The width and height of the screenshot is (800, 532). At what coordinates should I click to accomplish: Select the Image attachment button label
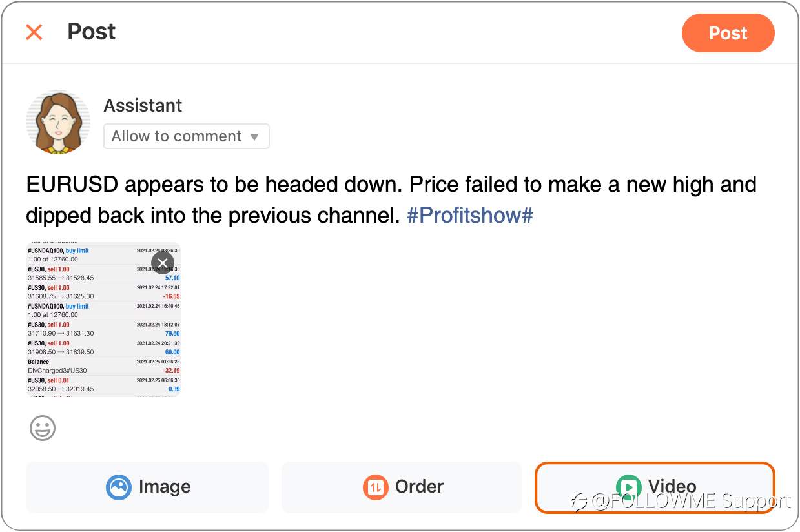[x=165, y=486]
